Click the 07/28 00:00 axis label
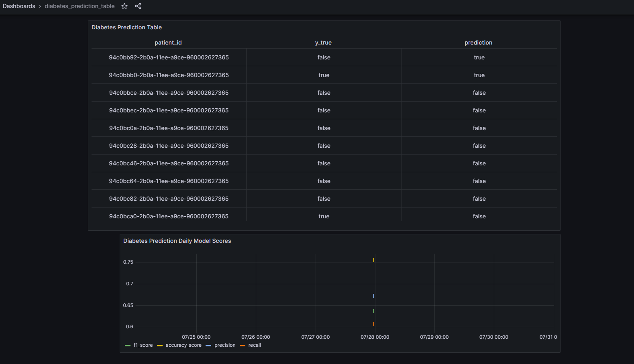The width and height of the screenshot is (634, 364). [x=375, y=337]
